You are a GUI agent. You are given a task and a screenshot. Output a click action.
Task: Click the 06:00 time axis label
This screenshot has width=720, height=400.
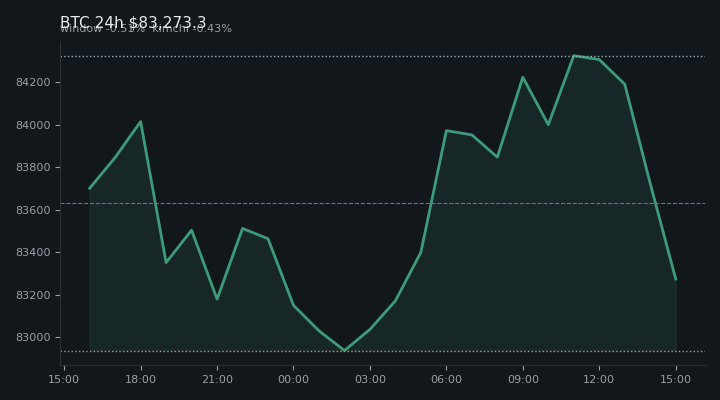point(446,379)
